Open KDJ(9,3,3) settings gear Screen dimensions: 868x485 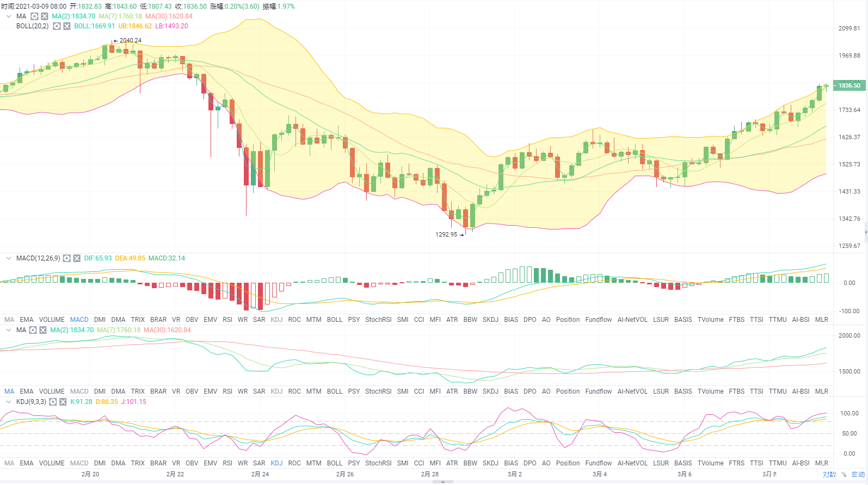point(53,402)
